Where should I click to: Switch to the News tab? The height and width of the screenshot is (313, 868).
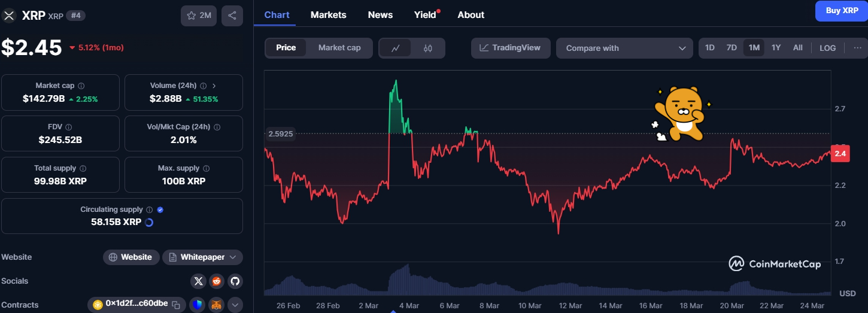(x=380, y=14)
